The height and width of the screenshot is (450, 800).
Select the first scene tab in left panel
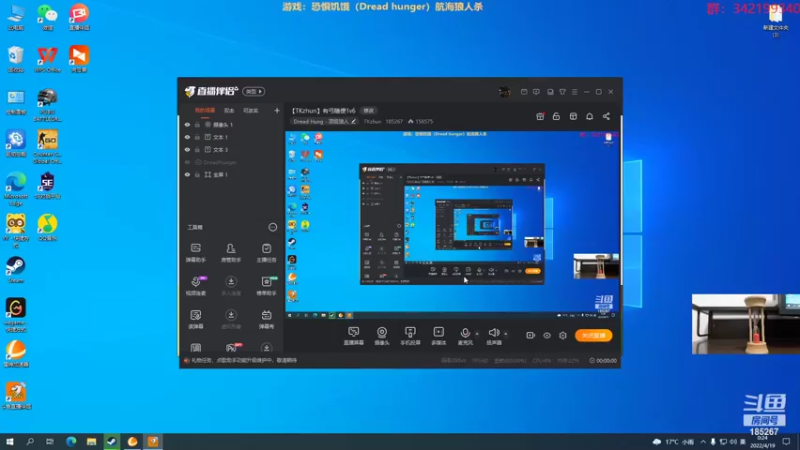click(205, 110)
